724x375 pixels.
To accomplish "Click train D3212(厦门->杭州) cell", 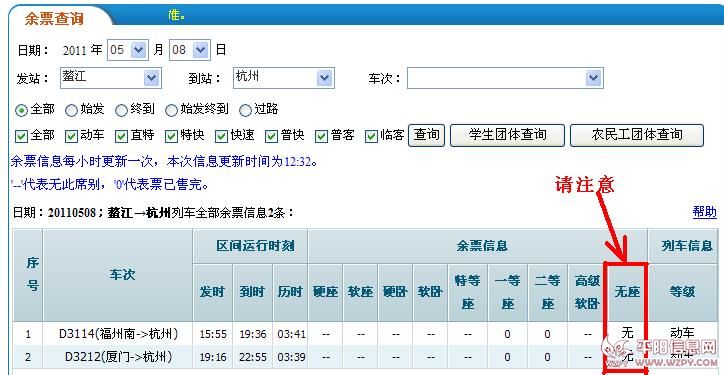I will [118, 357].
